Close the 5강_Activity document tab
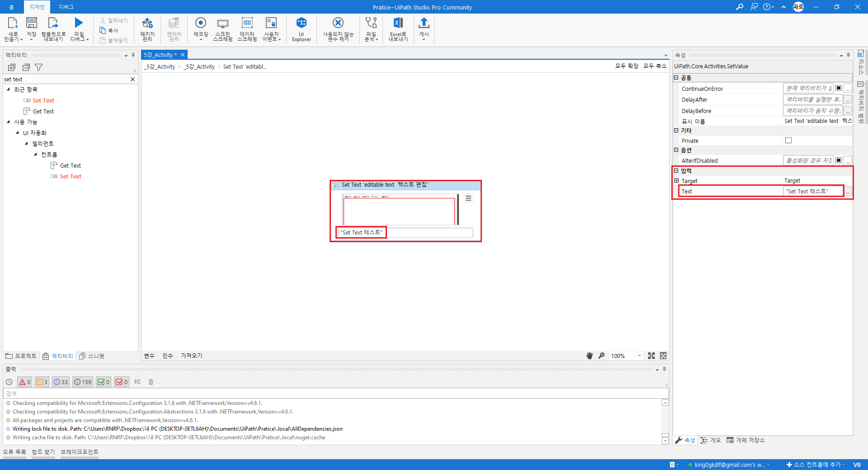The image size is (868, 470). click(x=183, y=55)
